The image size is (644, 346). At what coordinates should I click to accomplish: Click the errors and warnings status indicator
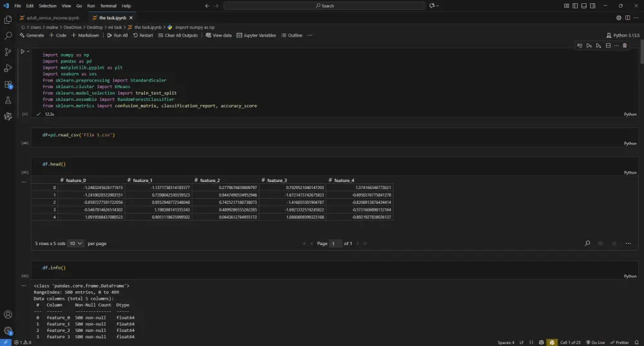[23, 342]
